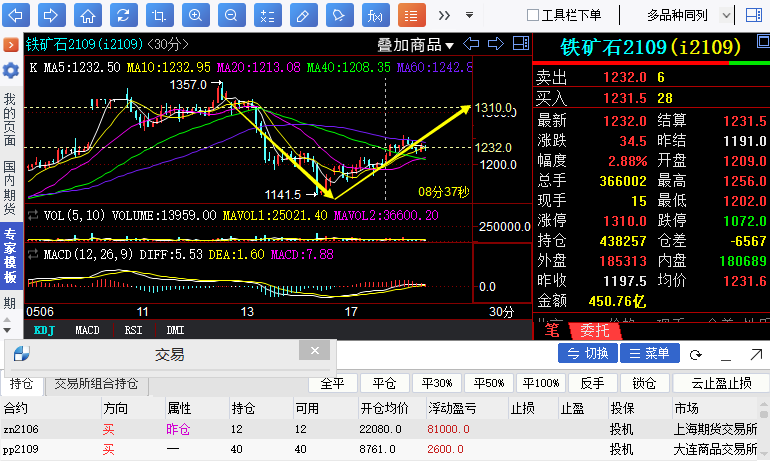The image size is (770, 461).
Task: Go to the home page icon
Action: coord(88,15)
